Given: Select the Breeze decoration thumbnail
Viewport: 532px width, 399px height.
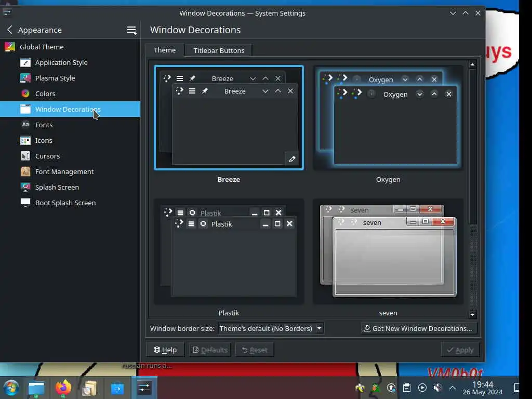Looking at the screenshot, I should tap(229, 118).
